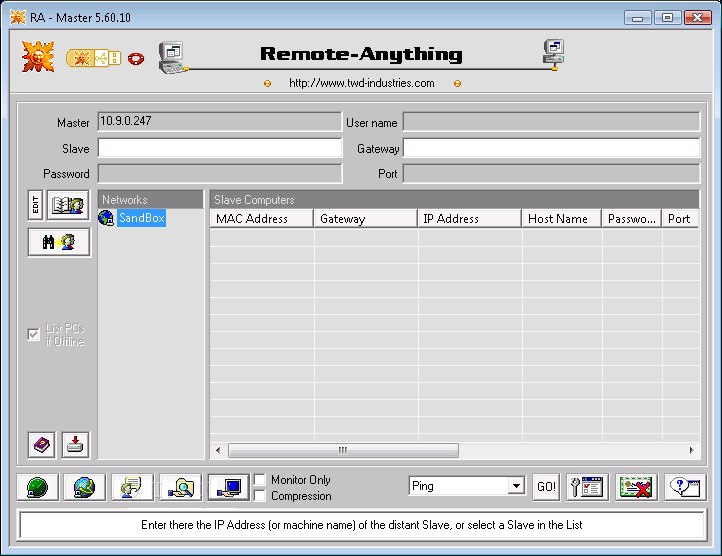This screenshot has width=722, height=556.
Task: Click the chat user message button
Action: point(132,487)
